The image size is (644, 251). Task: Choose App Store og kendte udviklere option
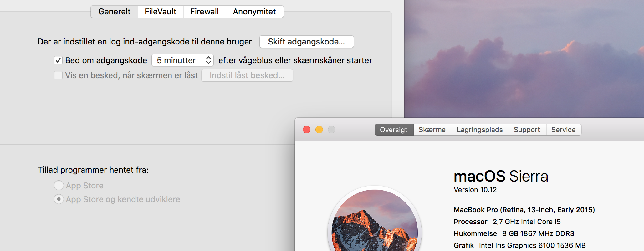pyautogui.click(x=59, y=199)
